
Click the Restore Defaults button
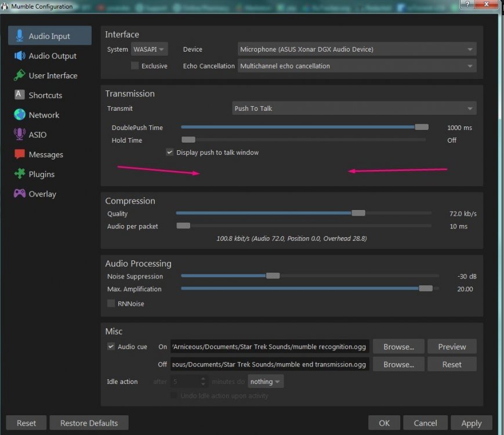pyautogui.click(x=89, y=423)
